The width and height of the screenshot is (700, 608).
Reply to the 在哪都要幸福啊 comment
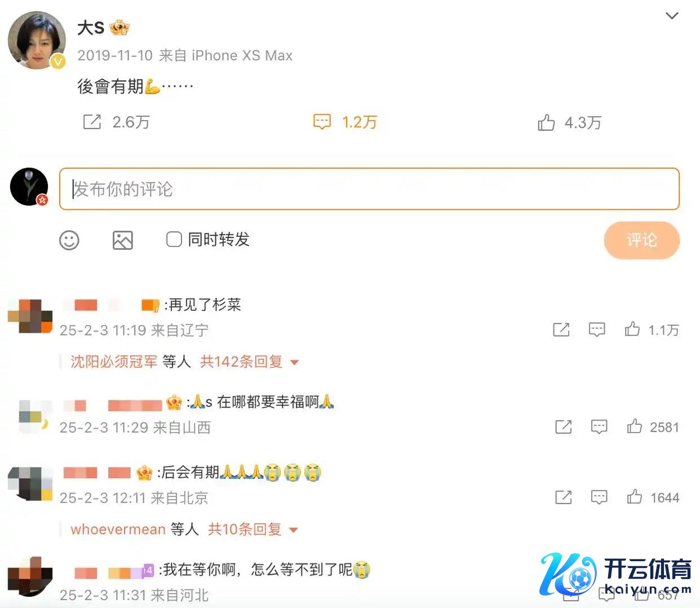click(x=599, y=427)
